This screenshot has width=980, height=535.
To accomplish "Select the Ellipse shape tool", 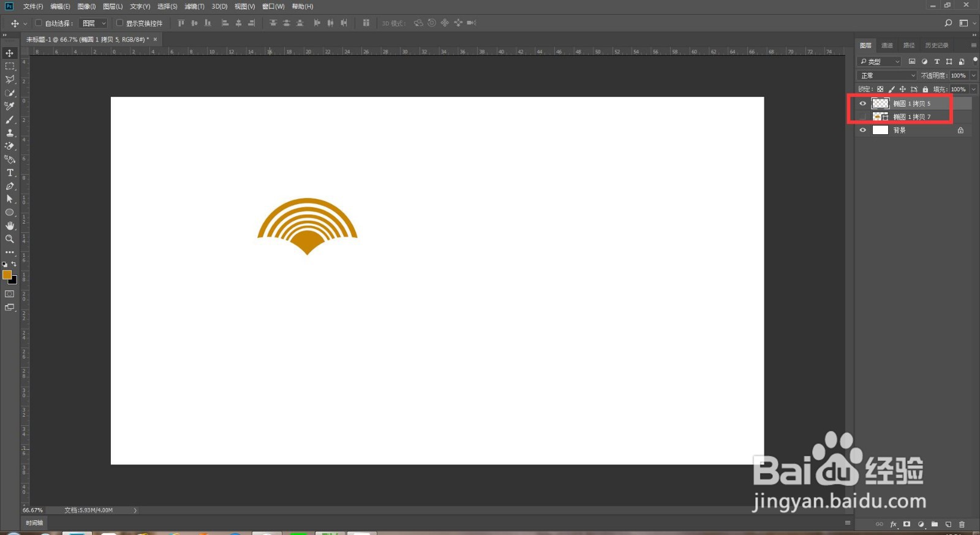I will pos(10,213).
